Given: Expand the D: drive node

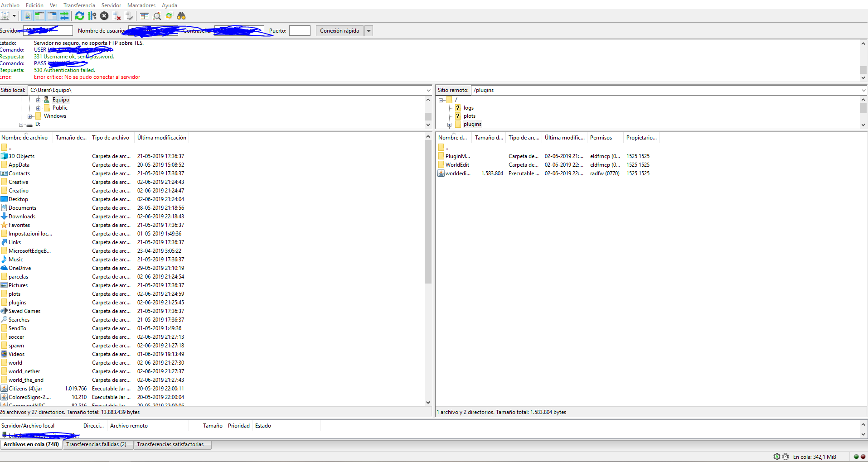Looking at the screenshot, I should point(21,125).
